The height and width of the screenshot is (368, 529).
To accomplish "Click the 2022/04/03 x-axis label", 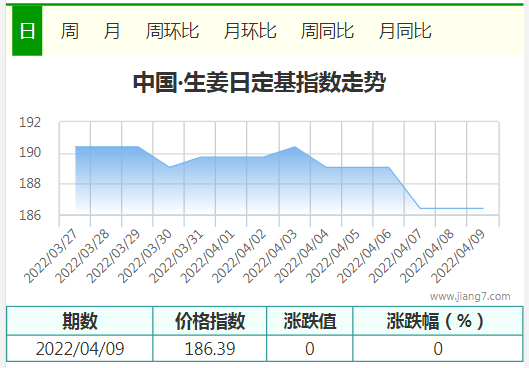I will (x=271, y=256).
